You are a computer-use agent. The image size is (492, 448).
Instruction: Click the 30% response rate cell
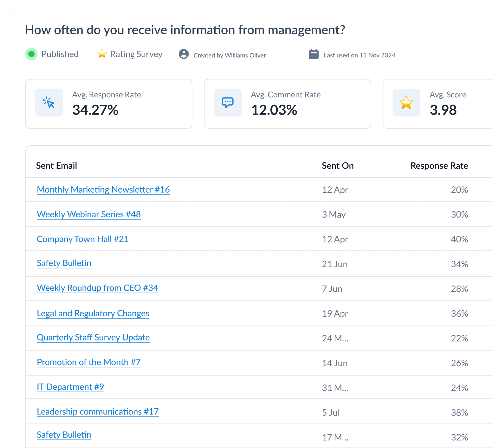[x=459, y=214]
